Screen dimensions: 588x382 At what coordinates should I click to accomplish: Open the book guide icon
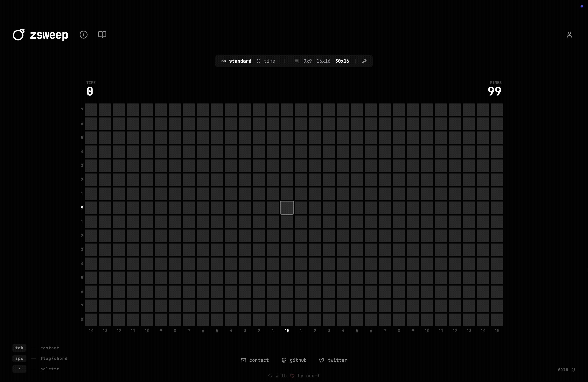pos(102,34)
